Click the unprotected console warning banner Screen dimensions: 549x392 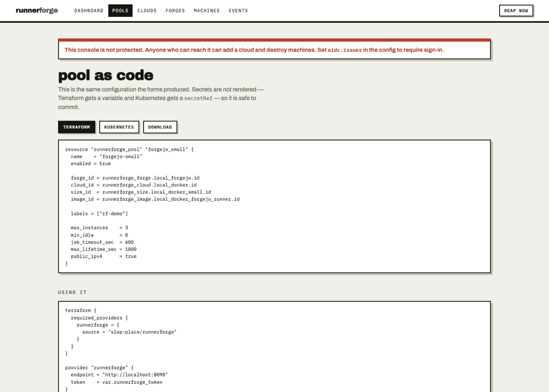point(274,49)
